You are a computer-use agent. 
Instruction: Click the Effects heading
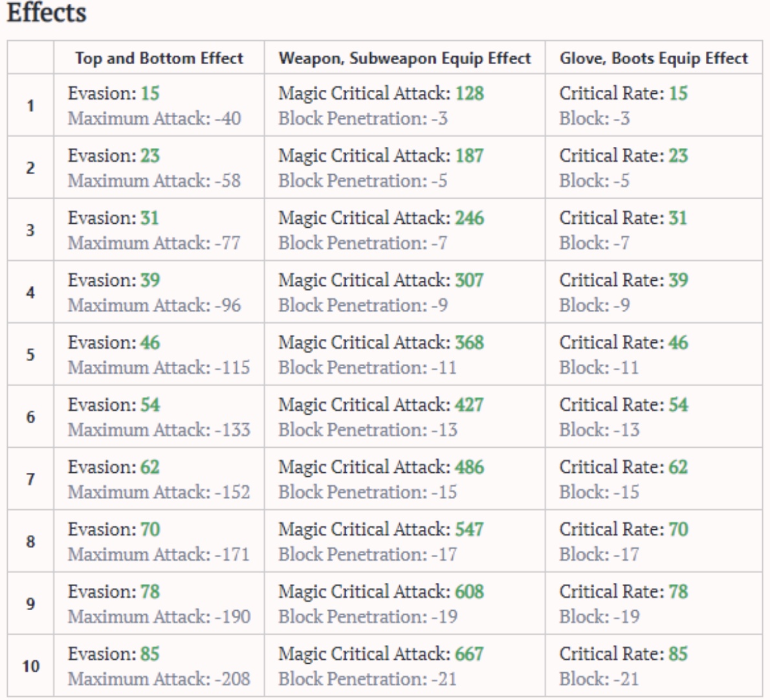[x=47, y=13]
